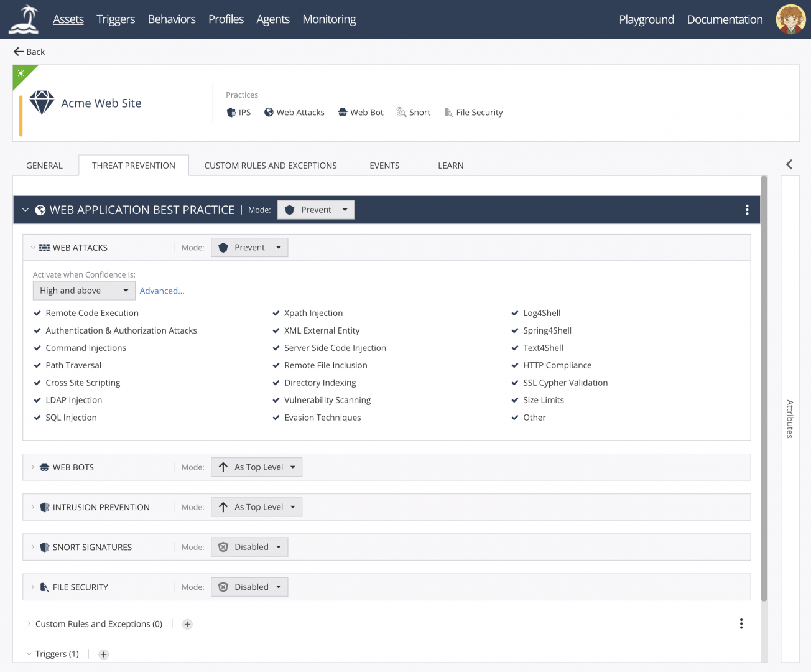Collapse the Triggers row chevron
Screen dimensions: 811x672
click(x=29, y=654)
